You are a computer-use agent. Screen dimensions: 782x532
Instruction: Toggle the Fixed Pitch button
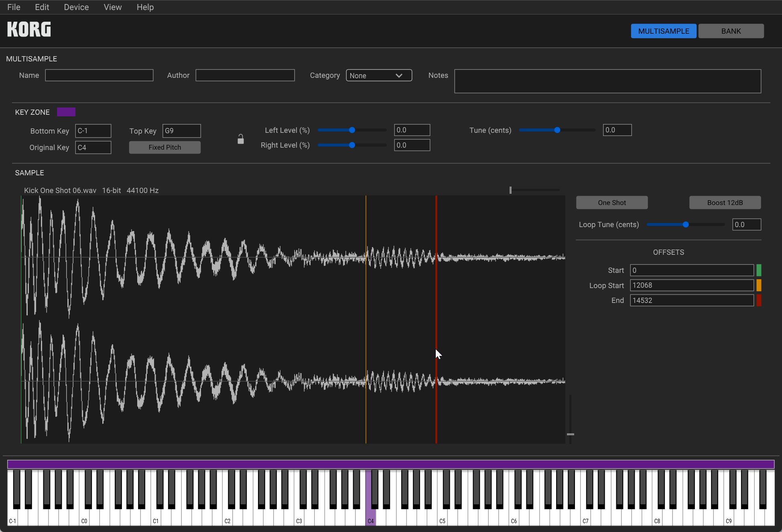(x=165, y=147)
